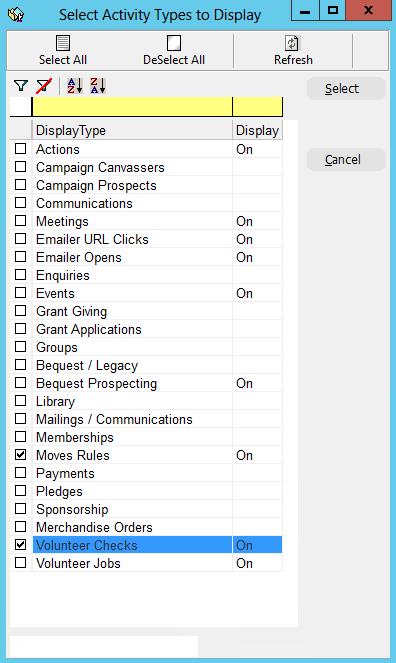Sort descending with Z-A icon
396x663 pixels.
98,86
